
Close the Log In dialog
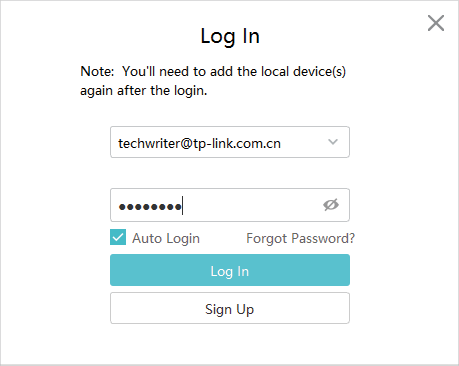[x=436, y=23]
